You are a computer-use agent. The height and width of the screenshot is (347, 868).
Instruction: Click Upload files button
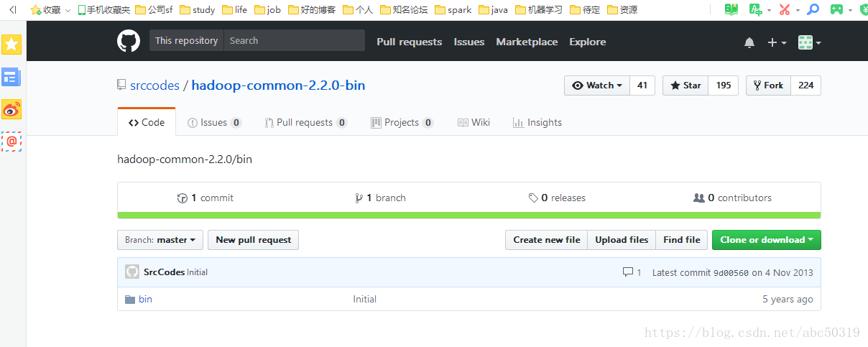click(622, 240)
